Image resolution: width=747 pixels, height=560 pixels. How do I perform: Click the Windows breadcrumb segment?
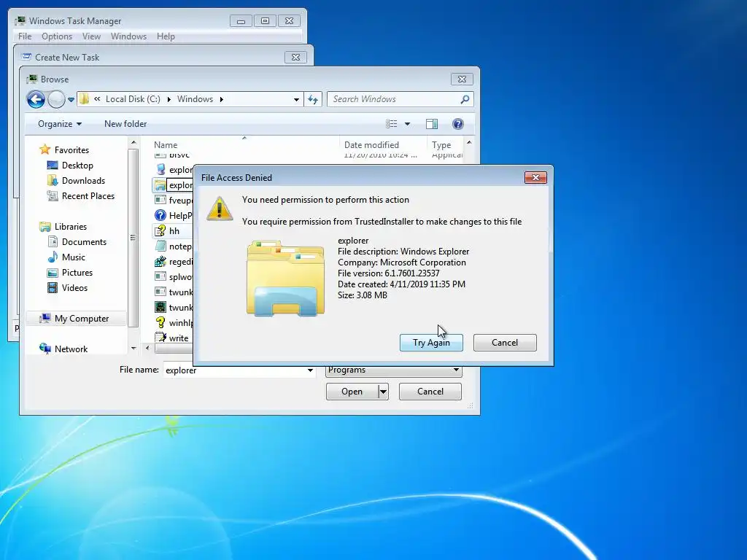tap(195, 99)
